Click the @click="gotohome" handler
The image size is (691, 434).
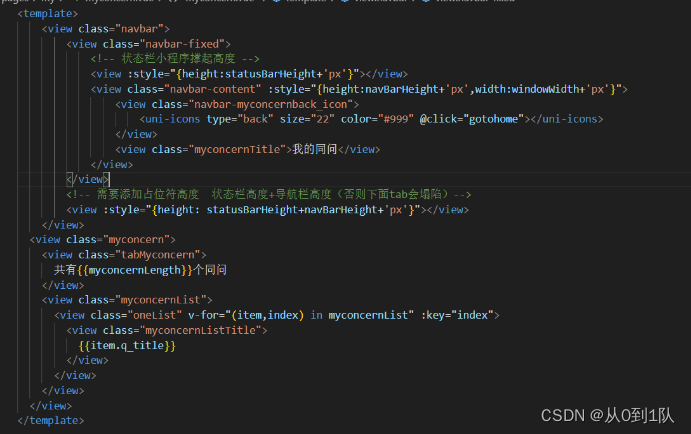pos(472,119)
